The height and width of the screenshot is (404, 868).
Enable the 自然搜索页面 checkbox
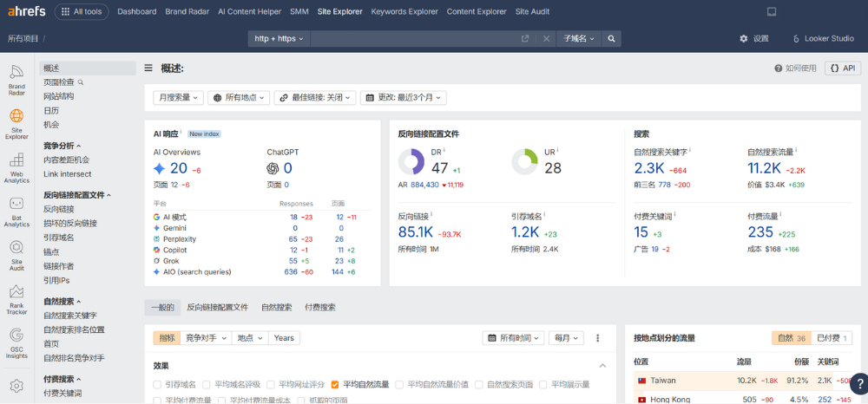478,384
